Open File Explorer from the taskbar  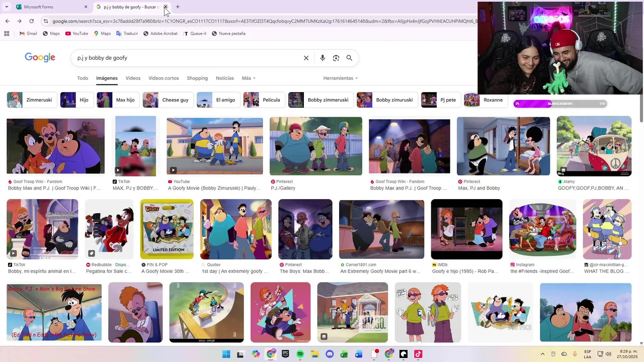pos(315,354)
